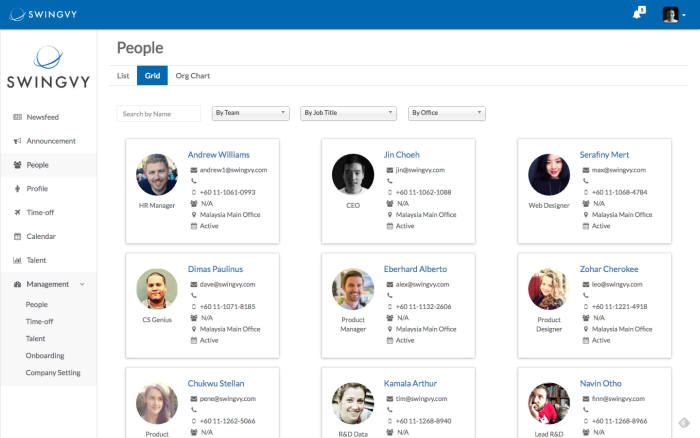Click Chukwu Stellan profile photo

[157, 403]
